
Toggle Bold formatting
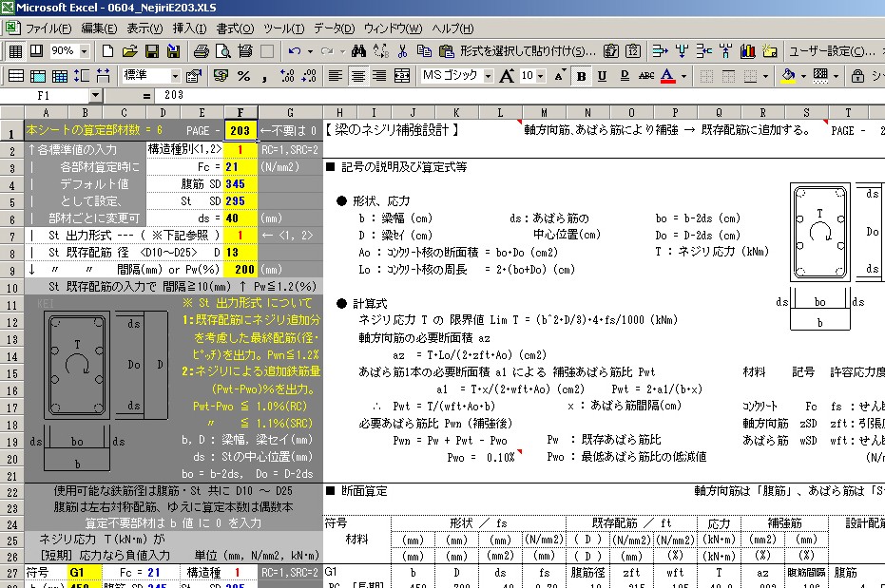coord(581,76)
